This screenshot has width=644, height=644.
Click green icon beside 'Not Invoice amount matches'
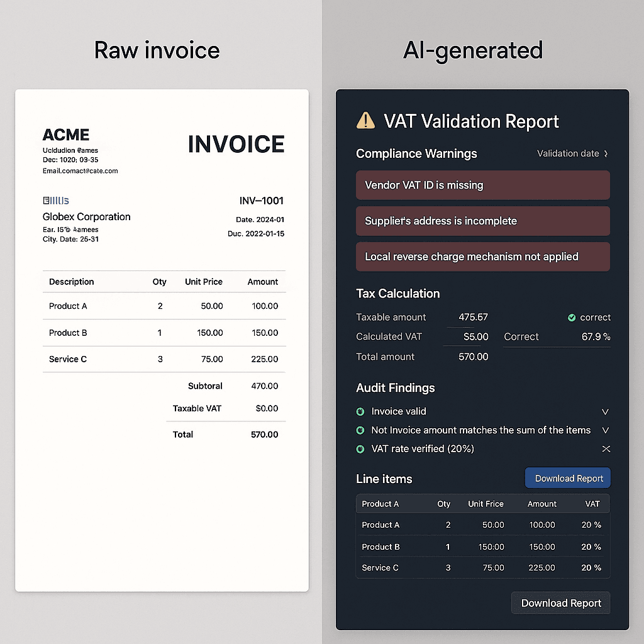360,430
